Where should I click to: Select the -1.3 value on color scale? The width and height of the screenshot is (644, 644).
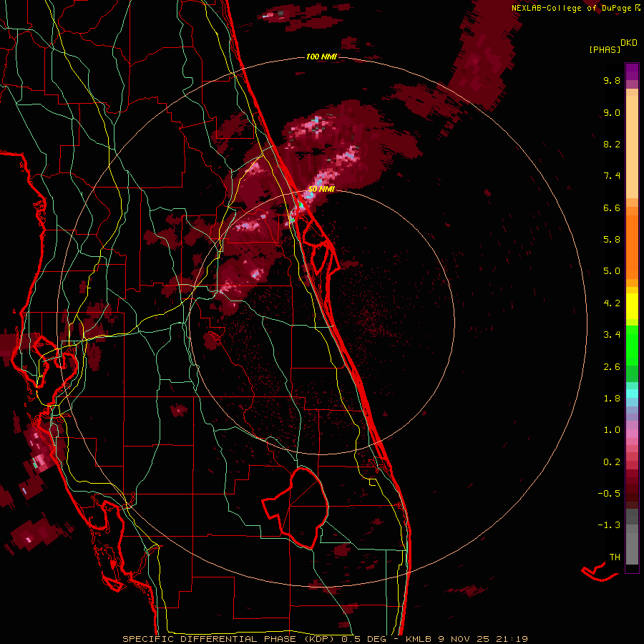(x=609, y=525)
